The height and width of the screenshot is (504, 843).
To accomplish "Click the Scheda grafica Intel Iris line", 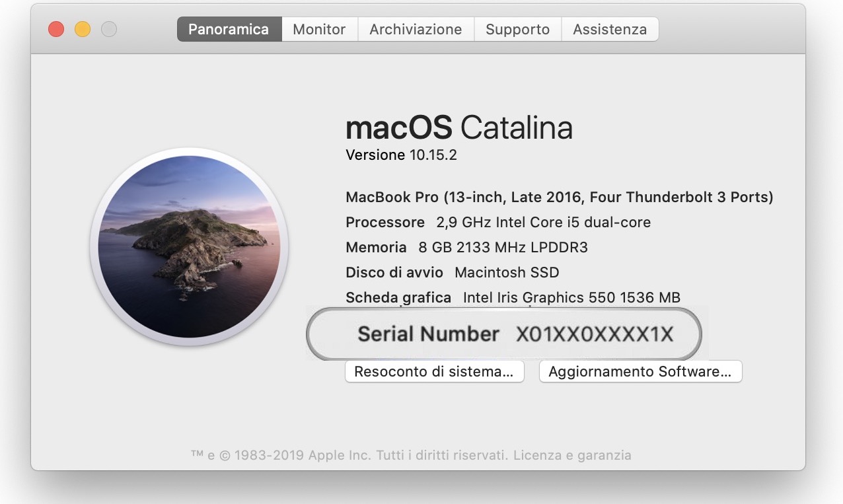I will click(x=513, y=297).
